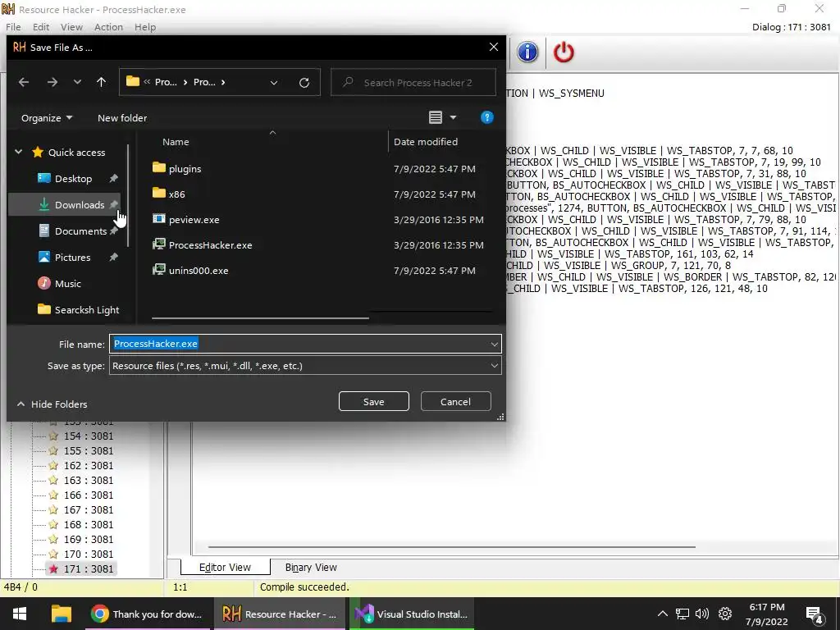Open the view options dropdown arrow
Screen dimensions: 840x630
453,117
